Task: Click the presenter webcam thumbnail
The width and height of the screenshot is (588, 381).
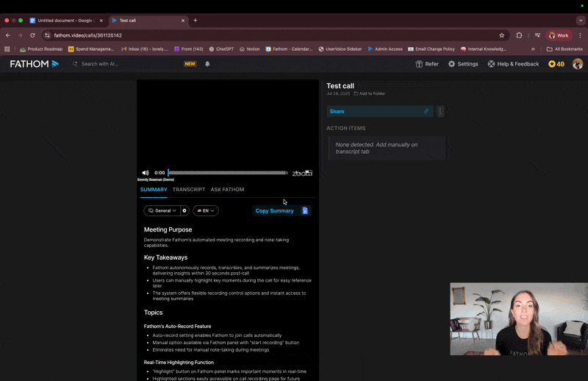Action: pos(519,318)
